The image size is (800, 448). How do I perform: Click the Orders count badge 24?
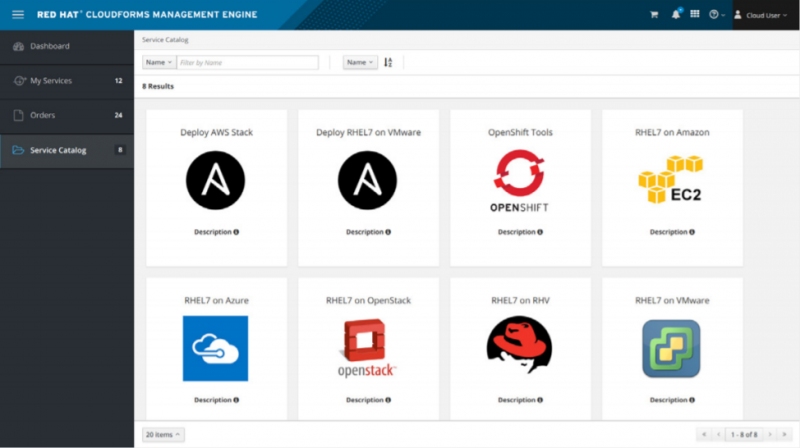click(118, 115)
